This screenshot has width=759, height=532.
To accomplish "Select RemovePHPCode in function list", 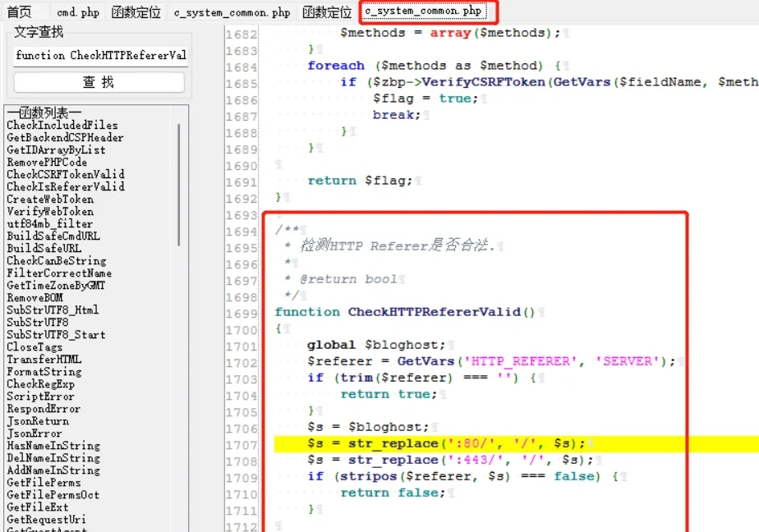I will click(x=47, y=162).
